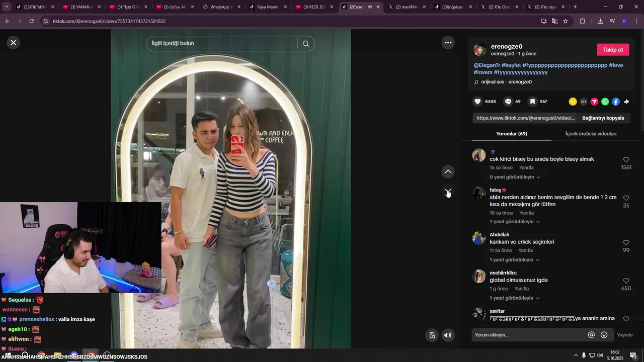Switch to the 'Rüya Manife' browser tab
644x362 pixels.
[x=268, y=7]
